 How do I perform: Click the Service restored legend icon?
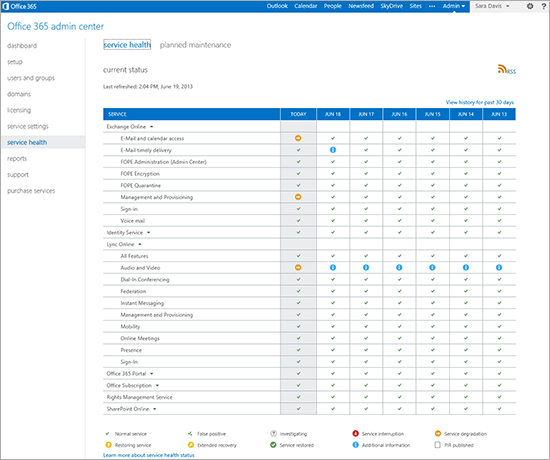click(273, 445)
